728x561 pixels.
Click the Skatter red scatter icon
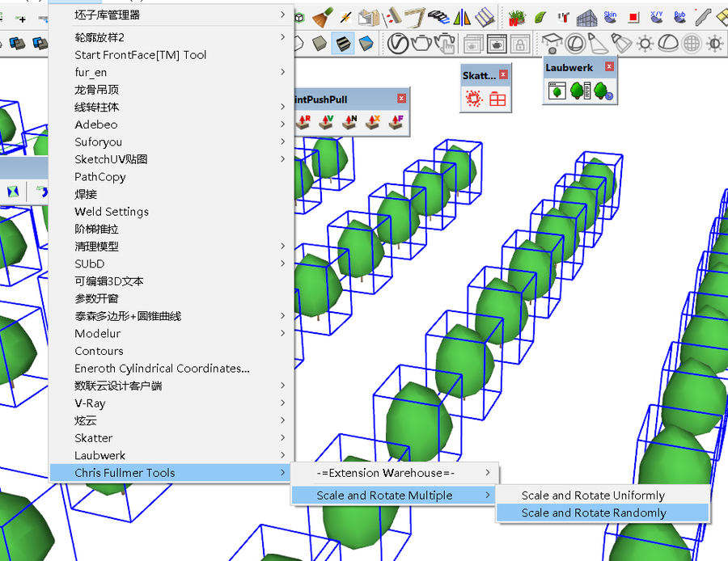coord(474,99)
